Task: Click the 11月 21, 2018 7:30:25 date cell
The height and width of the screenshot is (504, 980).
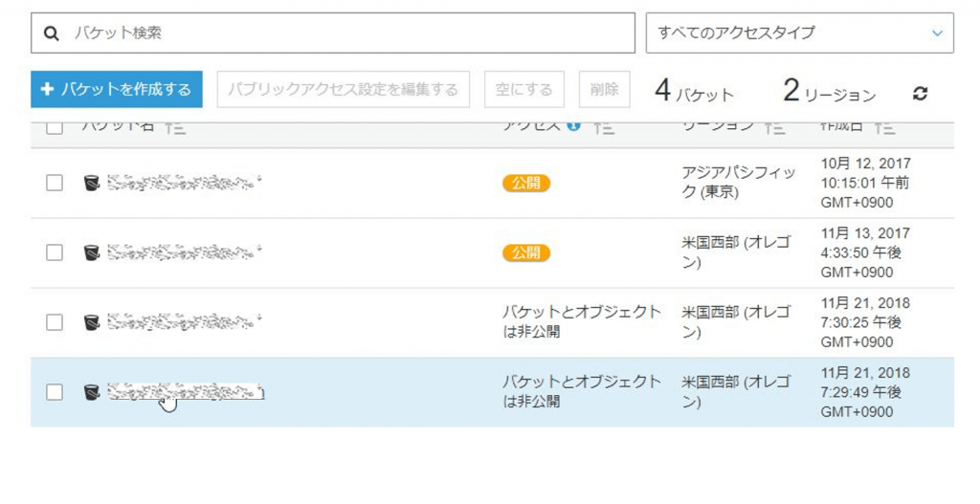Action: pyautogui.click(x=865, y=322)
